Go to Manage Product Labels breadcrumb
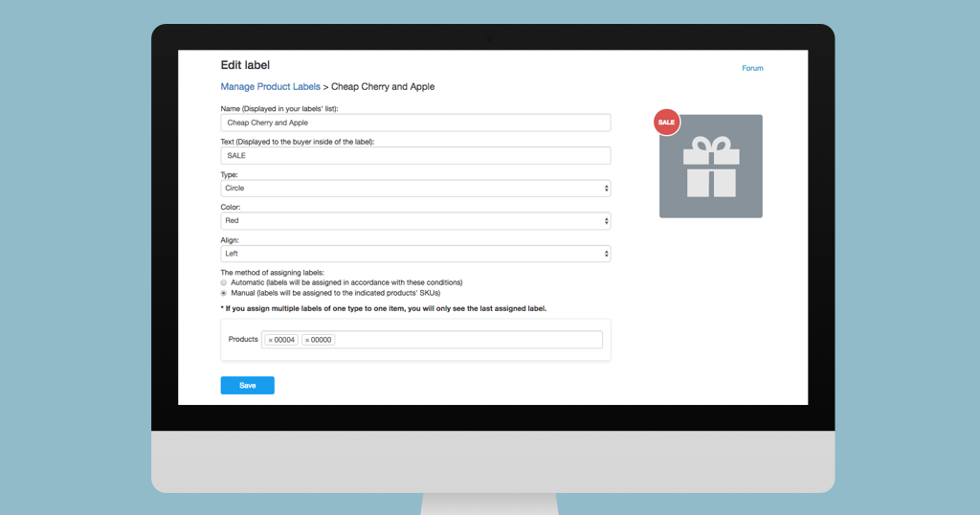Screen dimensions: 980x515 [271, 87]
